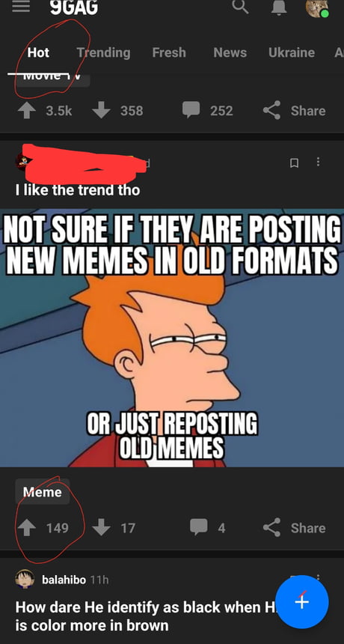The height and width of the screenshot is (644, 344).
Task: Upvote the Fry meme with 149 votes
Action: point(27,528)
